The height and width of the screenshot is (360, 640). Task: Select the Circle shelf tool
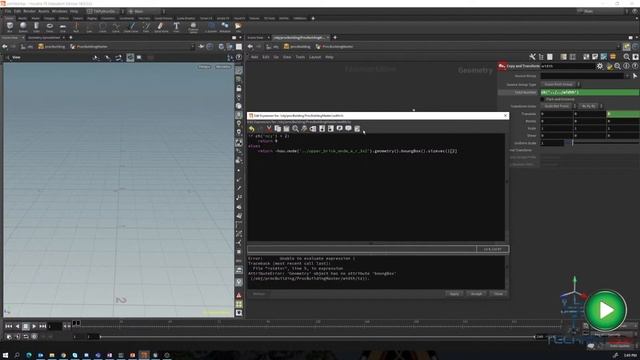pos(102,27)
